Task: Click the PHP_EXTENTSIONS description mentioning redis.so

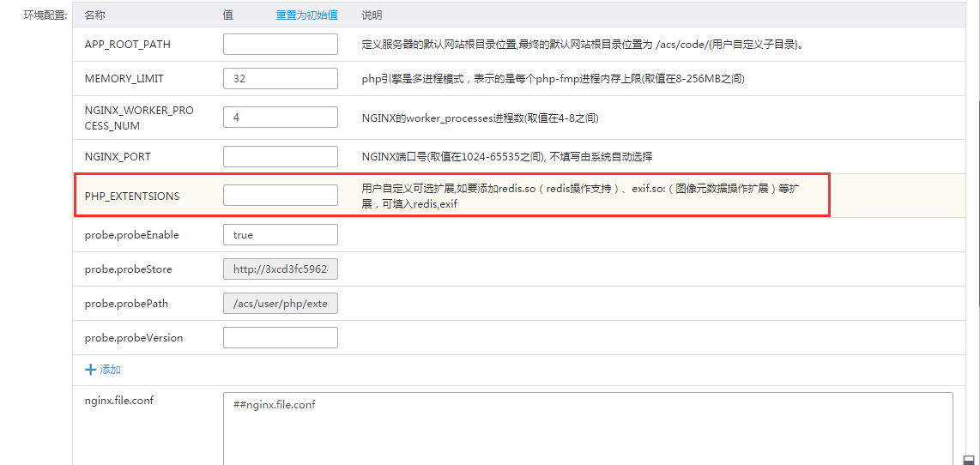Action: pos(581,196)
